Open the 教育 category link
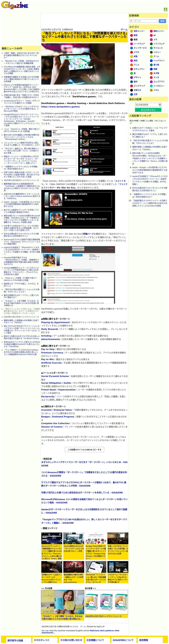 pos(135,36)
